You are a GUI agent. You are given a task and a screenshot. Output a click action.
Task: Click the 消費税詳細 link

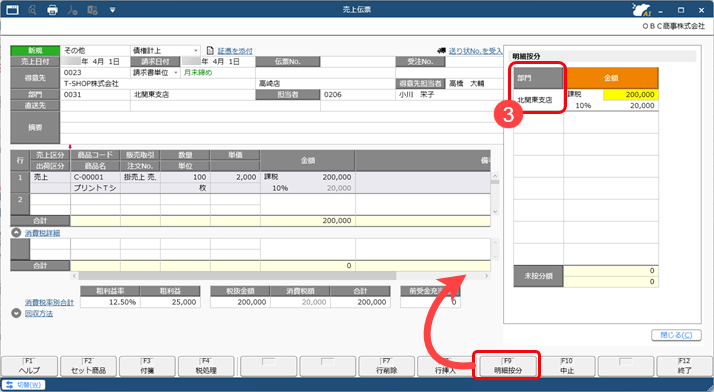pos(42,233)
